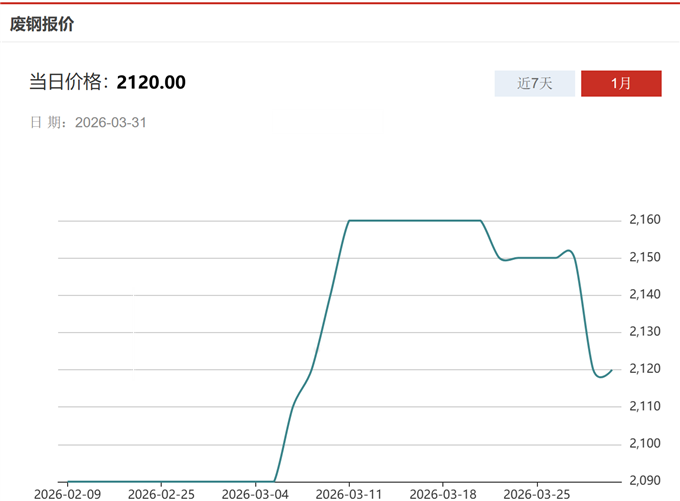Click the 2,160 y-axis label
This screenshot has width=680, height=501.
tap(645, 220)
